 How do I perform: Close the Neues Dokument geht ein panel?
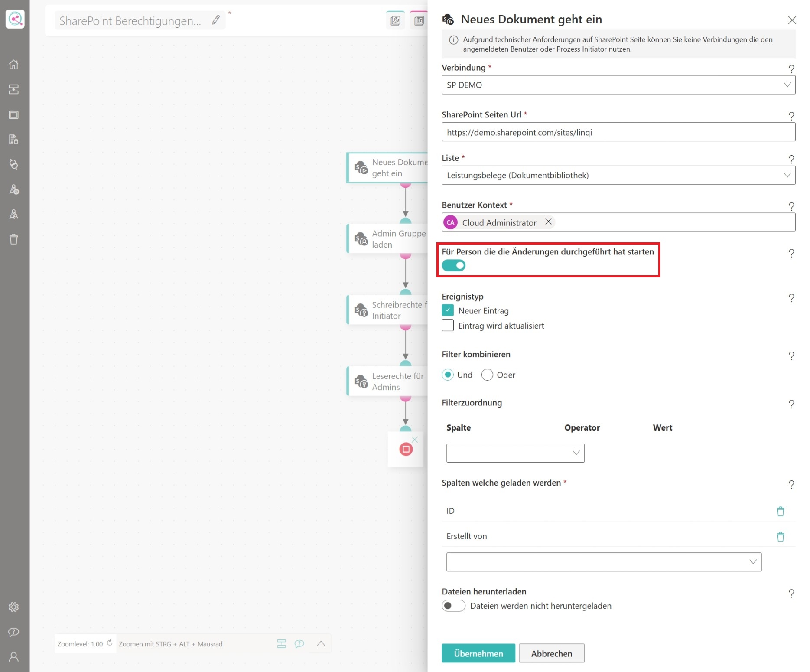point(792,20)
